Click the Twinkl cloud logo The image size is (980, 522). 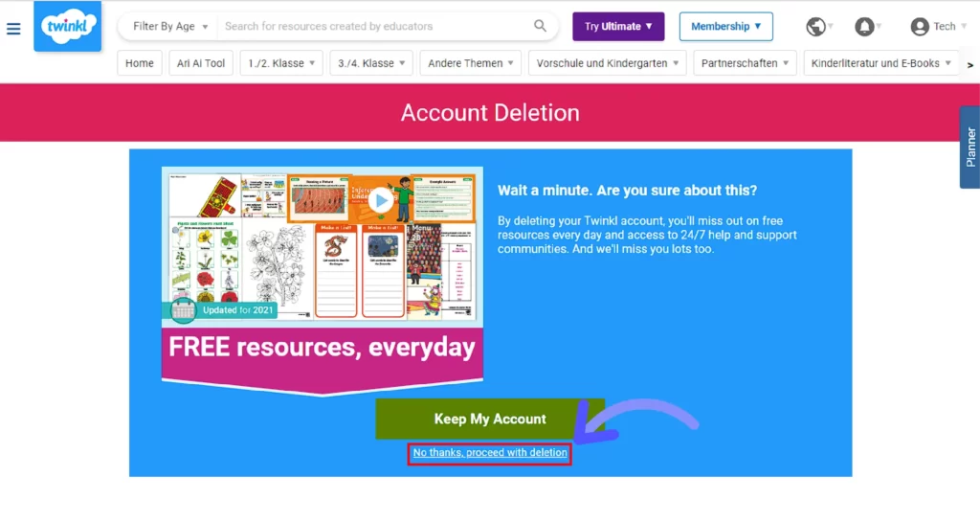[68, 26]
